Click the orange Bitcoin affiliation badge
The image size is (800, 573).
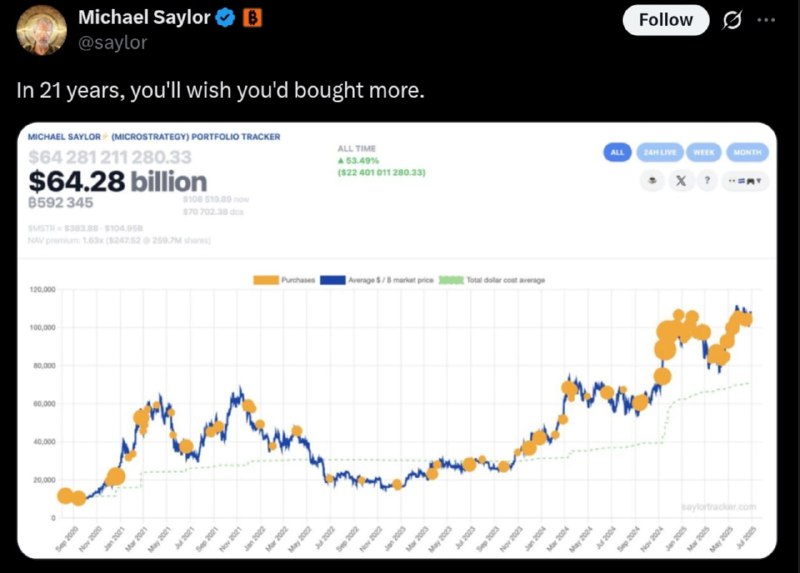click(x=252, y=18)
